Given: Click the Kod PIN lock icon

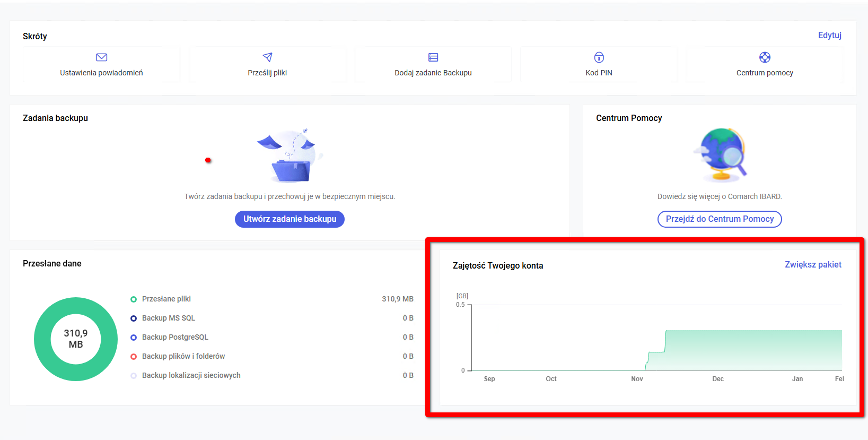Looking at the screenshot, I should coord(599,57).
